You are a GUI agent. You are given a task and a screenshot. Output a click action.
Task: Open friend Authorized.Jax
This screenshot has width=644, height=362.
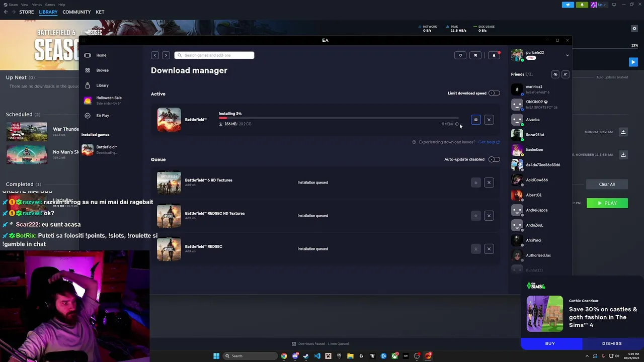pyautogui.click(x=538, y=255)
